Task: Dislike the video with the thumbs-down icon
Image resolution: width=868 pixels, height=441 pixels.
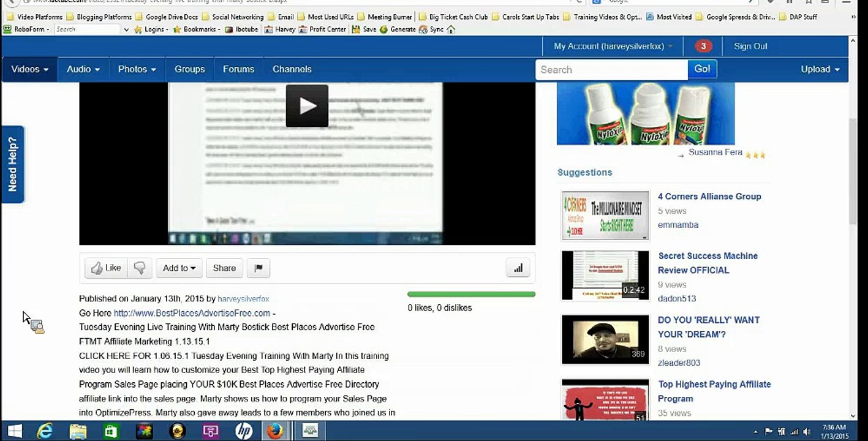Action: (x=140, y=268)
